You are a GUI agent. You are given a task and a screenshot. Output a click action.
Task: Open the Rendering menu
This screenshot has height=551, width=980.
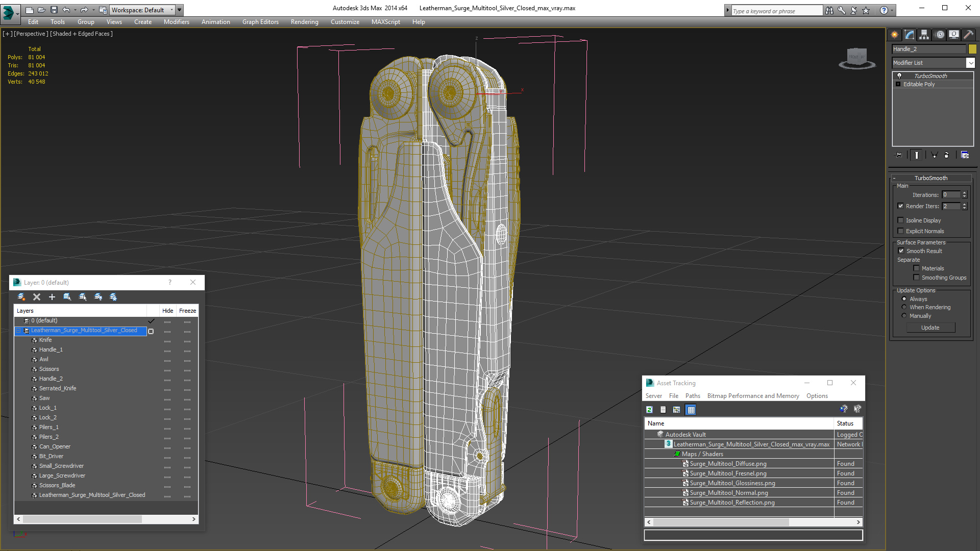[x=304, y=22]
